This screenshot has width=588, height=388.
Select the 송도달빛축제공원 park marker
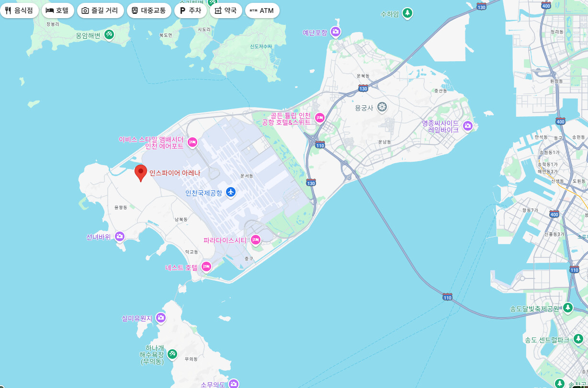click(x=568, y=307)
